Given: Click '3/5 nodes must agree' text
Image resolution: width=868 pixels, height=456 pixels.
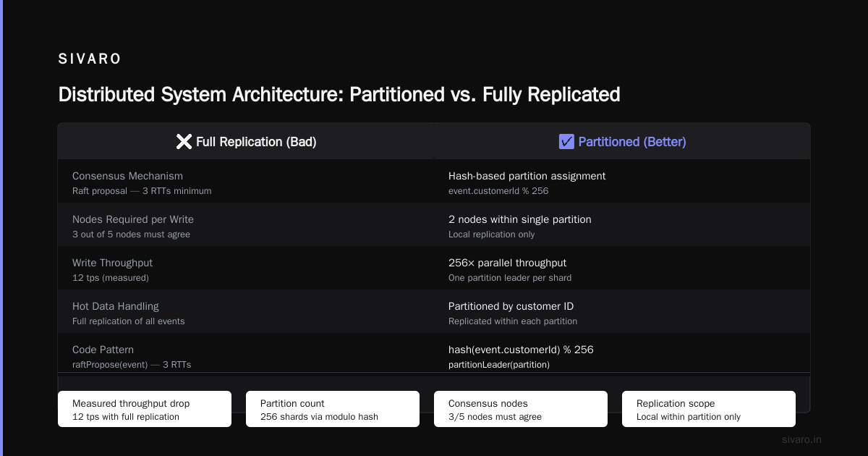Looking at the screenshot, I should 495,417.
